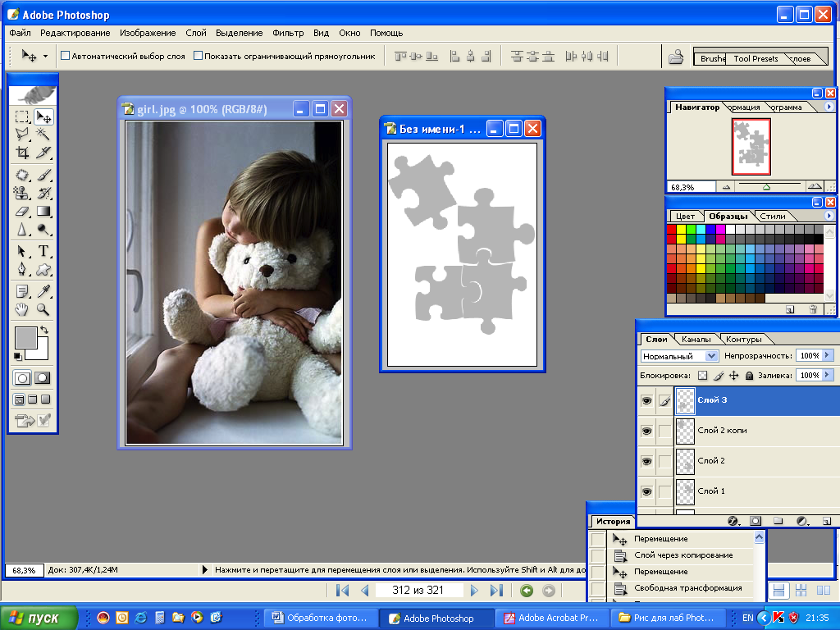Select the Custom Shape tool
This screenshot has width=840, height=630.
click(43, 269)
